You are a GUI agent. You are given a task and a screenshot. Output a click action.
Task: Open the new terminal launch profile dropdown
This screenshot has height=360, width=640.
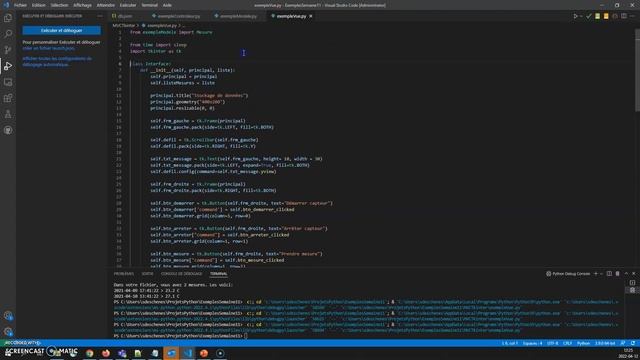click(x=601, y=274)
